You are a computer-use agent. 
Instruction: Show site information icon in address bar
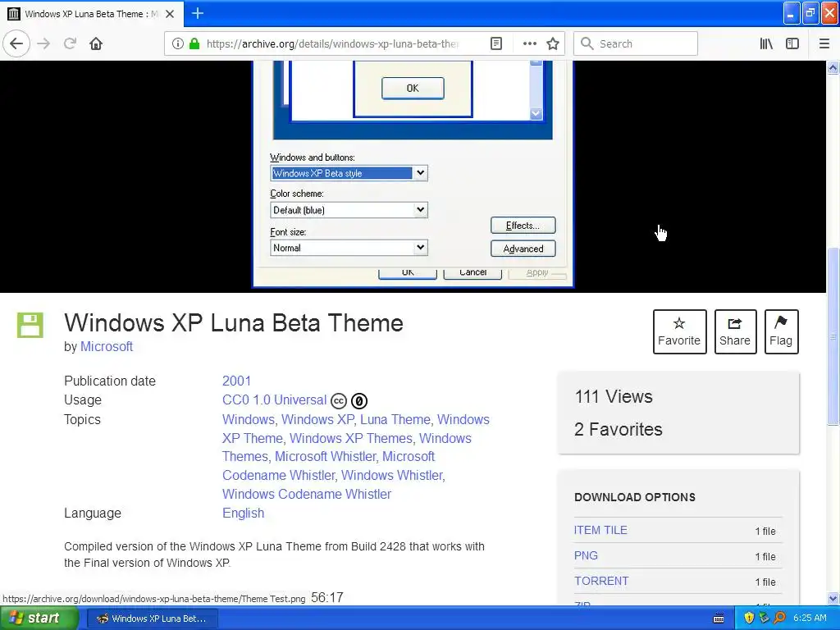pos(177,43)
